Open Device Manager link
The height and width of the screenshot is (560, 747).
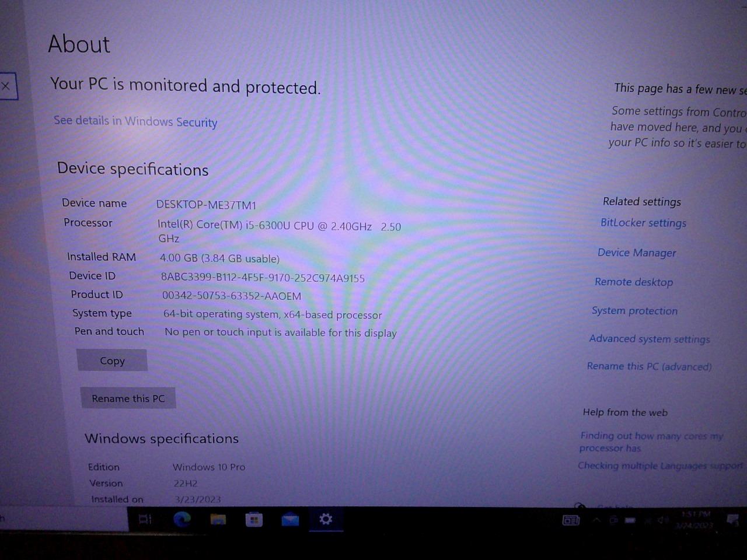pyautogui.click(x=637, y=253)
